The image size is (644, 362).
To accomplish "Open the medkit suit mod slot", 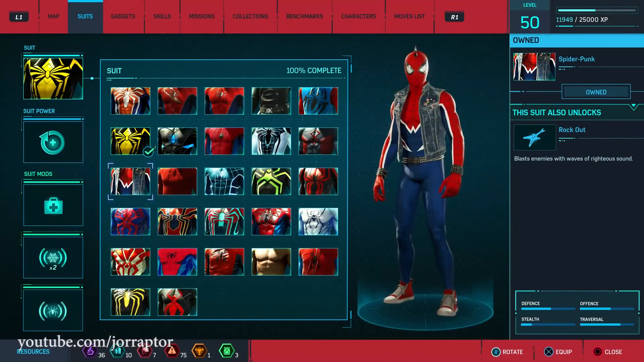I will point(53,205).
